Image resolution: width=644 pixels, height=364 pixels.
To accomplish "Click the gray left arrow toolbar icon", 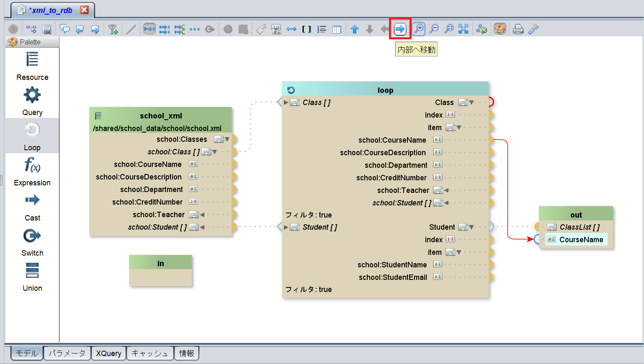I will pos(385,29).
